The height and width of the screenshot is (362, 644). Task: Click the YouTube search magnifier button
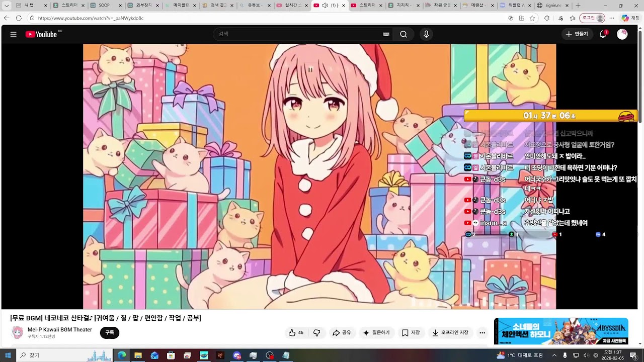coord(404,34)
